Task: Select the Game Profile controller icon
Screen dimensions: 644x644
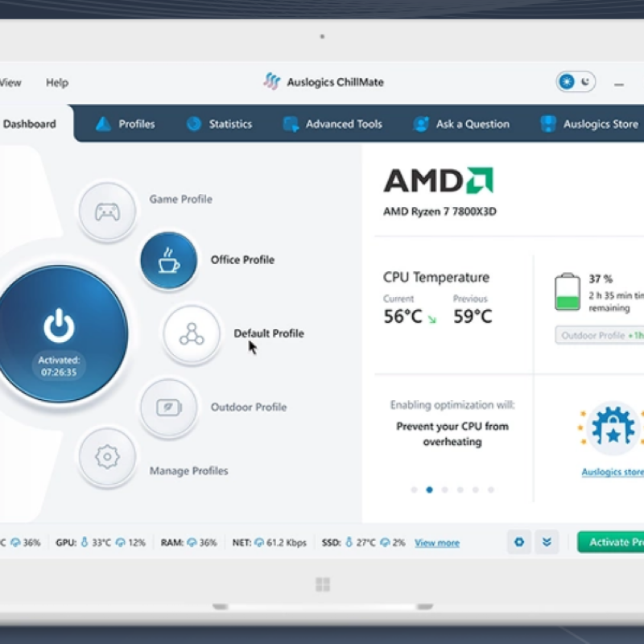Action: [x=107, y=212]
